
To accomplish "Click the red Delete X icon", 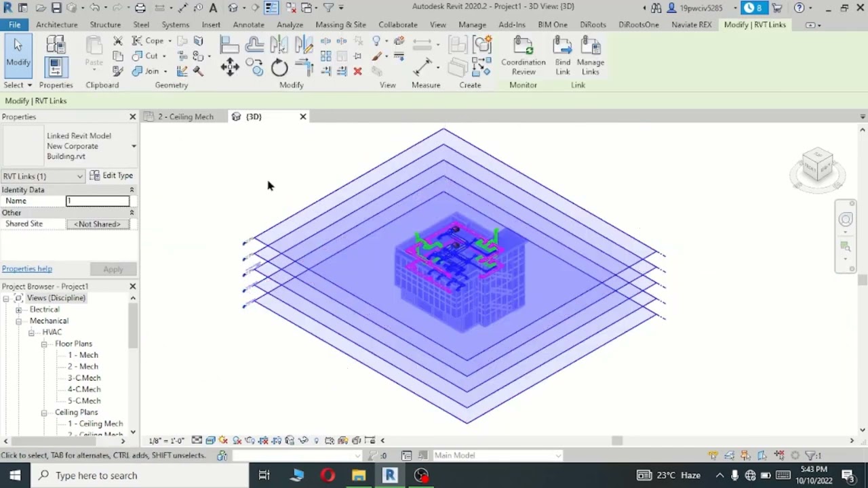I will pos(357,71).
